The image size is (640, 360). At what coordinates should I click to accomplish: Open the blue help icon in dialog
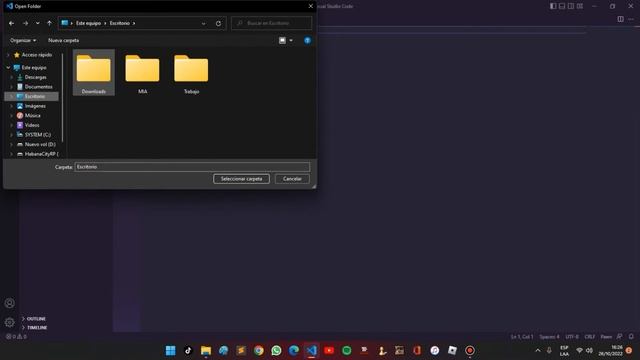(307, 40)
